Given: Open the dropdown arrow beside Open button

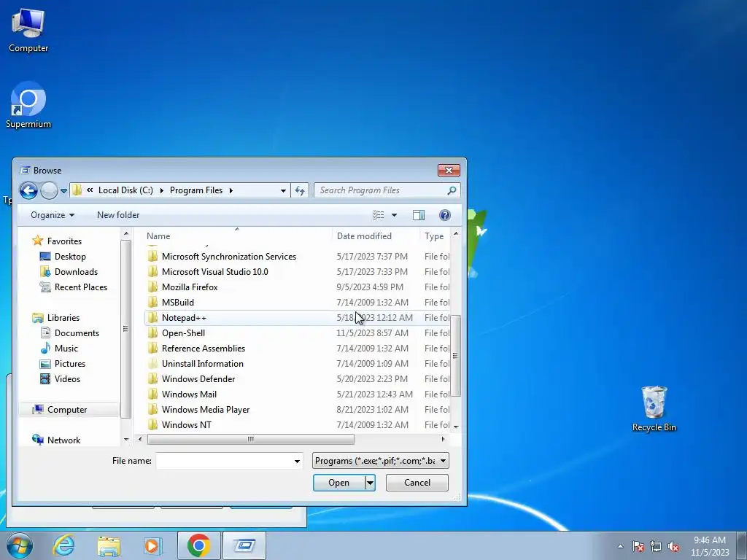Looking at the screenshot, I should 370,483.
